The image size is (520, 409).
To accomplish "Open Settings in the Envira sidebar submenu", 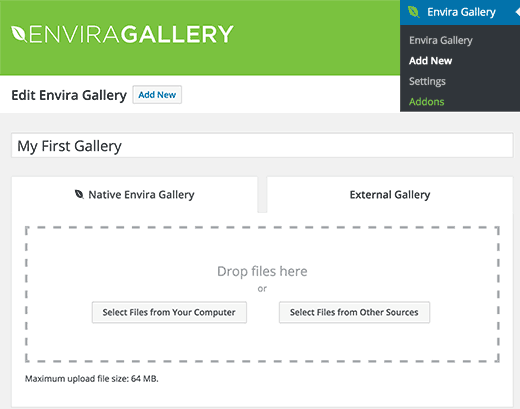I will click(427, 81).
